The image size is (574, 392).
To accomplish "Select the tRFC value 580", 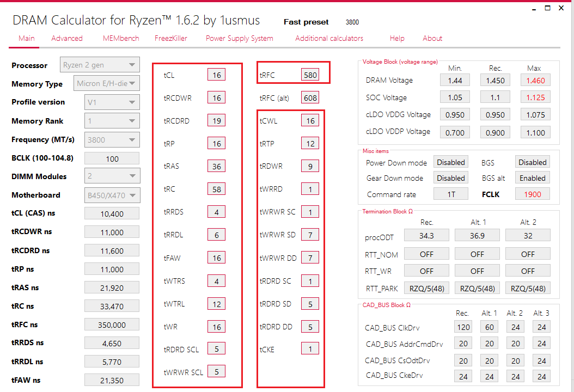I will click(310, 75).
